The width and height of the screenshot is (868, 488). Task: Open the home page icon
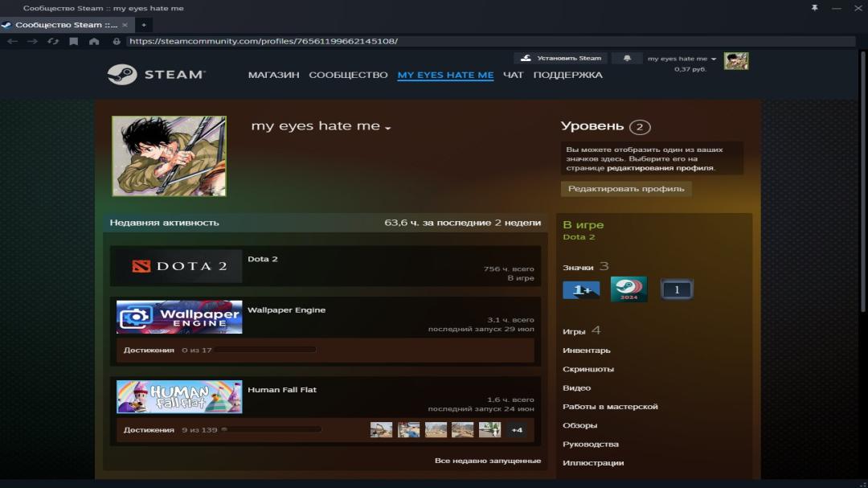[x=94, y=41]
